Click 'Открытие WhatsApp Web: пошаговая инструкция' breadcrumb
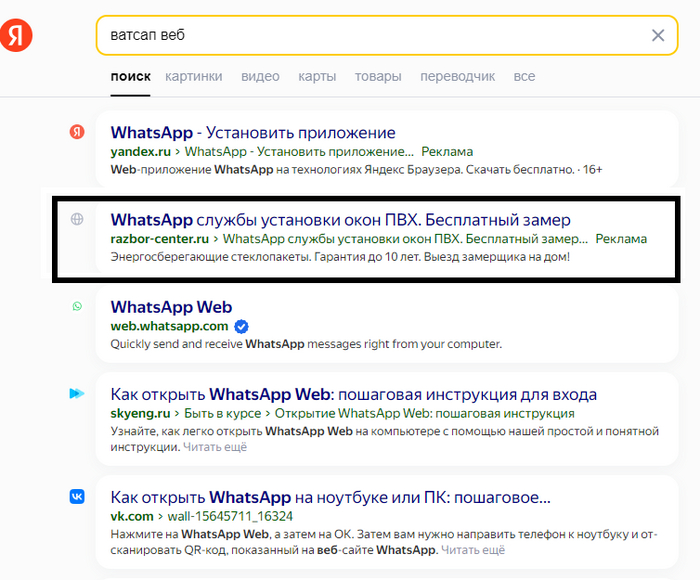 point(424,413)
